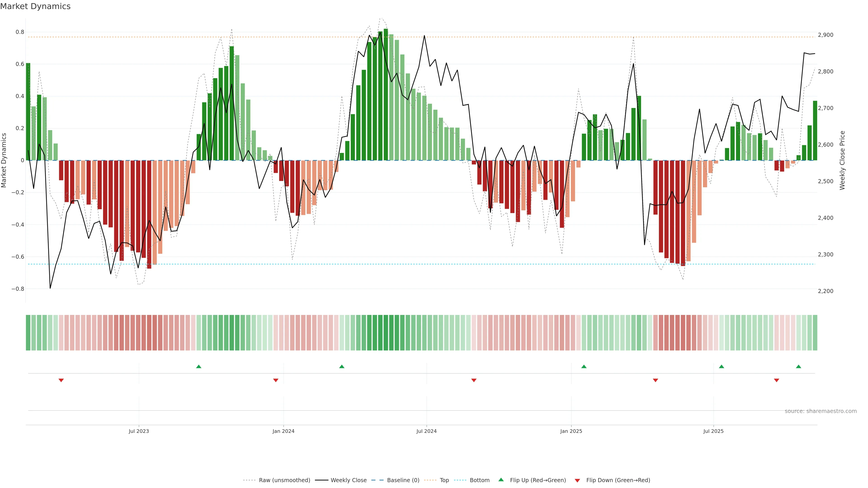Toggle the Weekly Close legend entry
Screen dimensions: 868x488
[x=348, y=480]
